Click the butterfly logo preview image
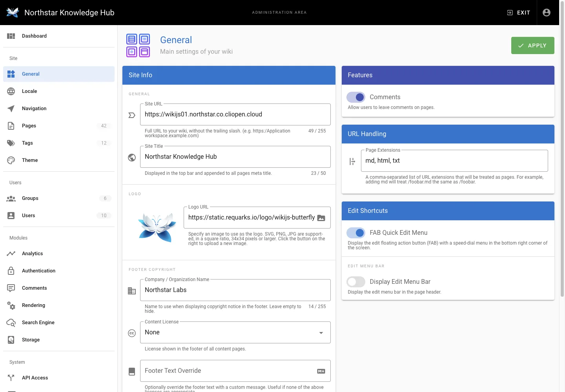 (x=157, y=227)
